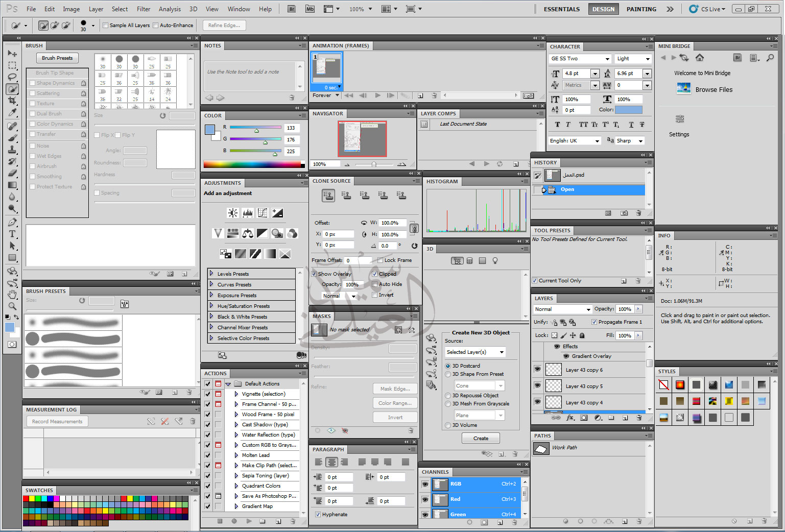Hide the Red channel
Image resolution: width=785 pixels, height=532 pixels.
coord(425,499)
